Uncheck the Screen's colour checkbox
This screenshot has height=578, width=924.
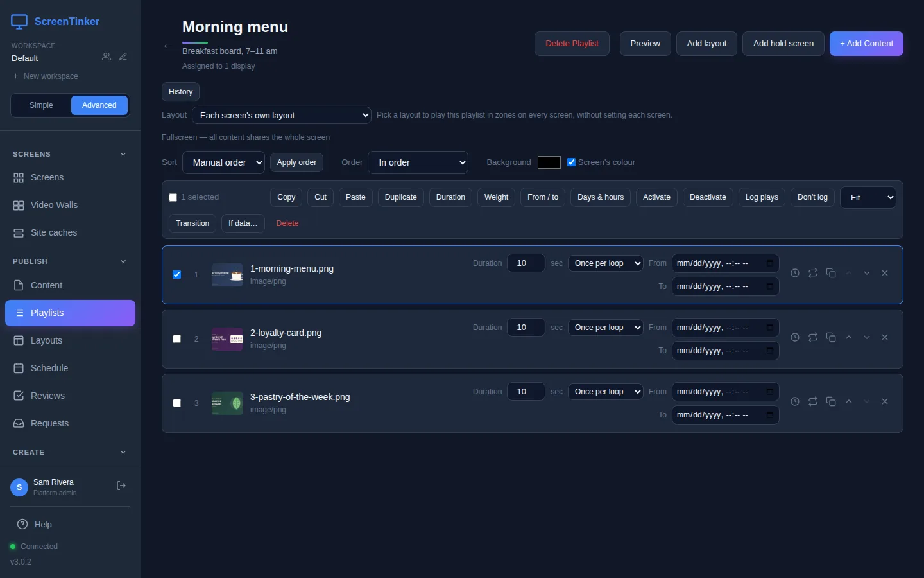(571, 162)
